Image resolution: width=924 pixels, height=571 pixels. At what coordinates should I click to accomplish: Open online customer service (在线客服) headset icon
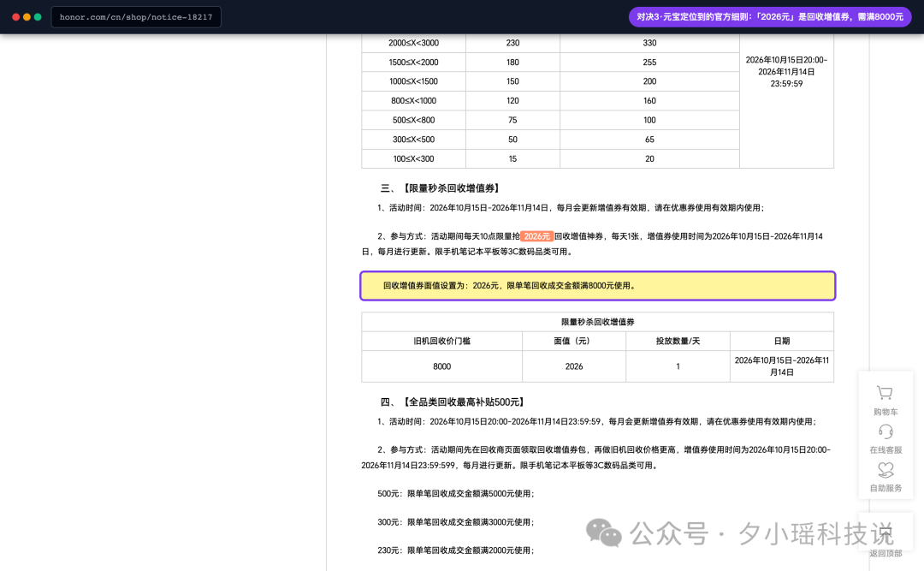(885, 431)
